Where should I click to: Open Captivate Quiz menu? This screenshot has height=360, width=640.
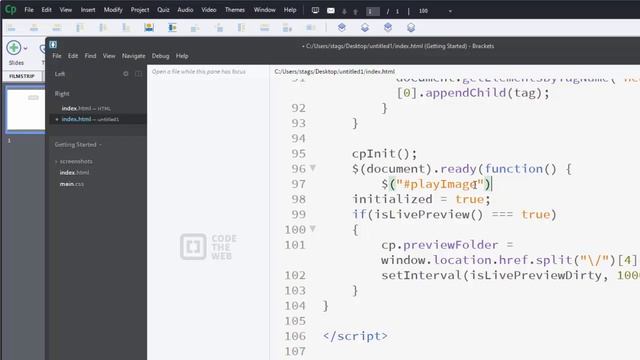point(163,10)
